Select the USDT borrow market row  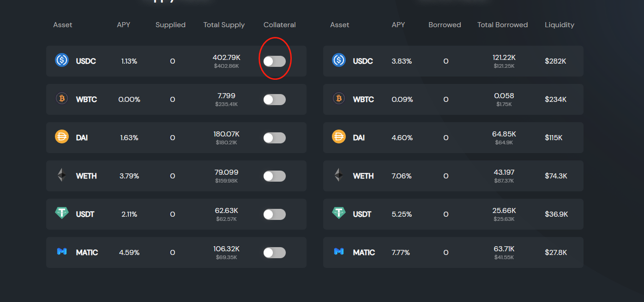(x=453, y=214)
